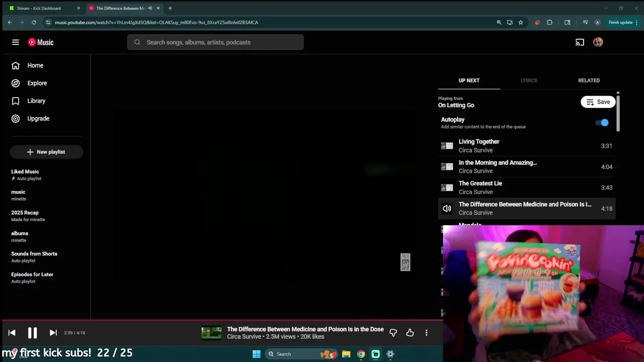
Task: Switch to the LYRICS tab
Action: [529, 80]
